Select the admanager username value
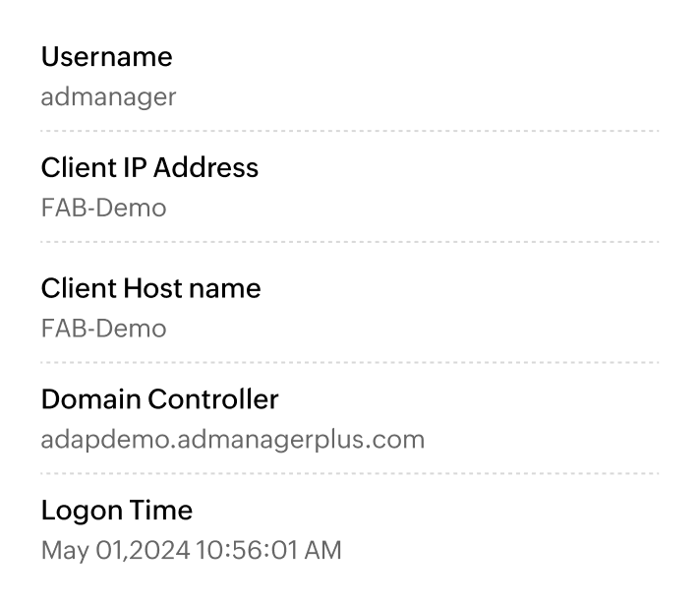Screen dimensions: 700x605 pyautogui.click(x=108, y=96)
